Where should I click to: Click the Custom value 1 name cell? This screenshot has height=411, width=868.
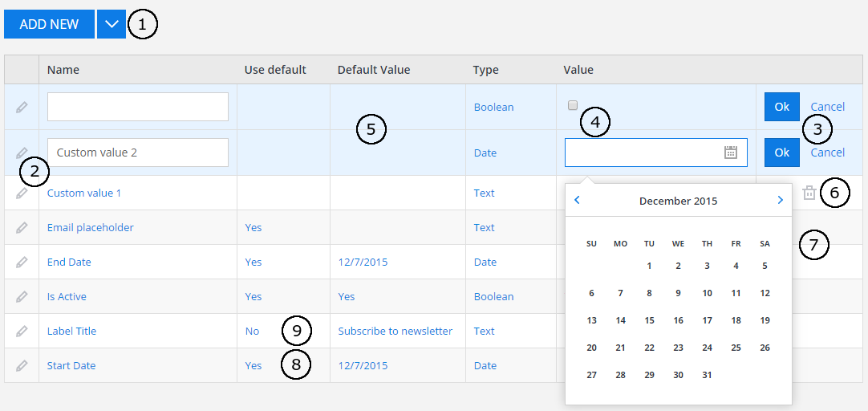point(84,193)
